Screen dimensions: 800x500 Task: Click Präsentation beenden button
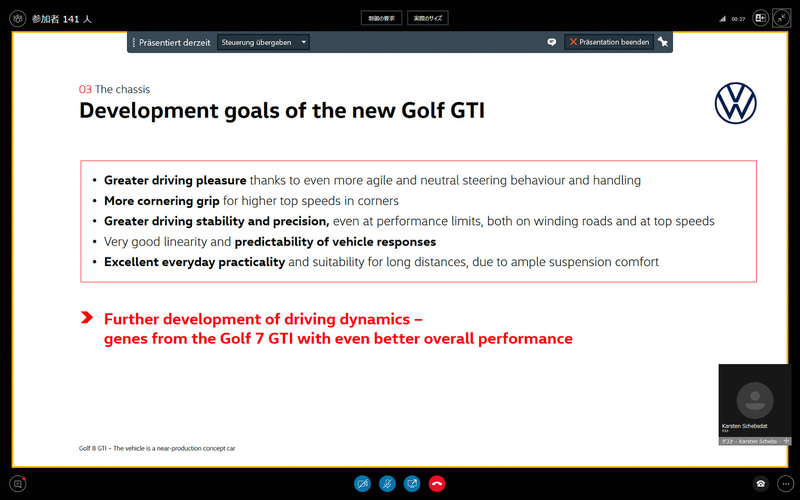click(609, 42)
